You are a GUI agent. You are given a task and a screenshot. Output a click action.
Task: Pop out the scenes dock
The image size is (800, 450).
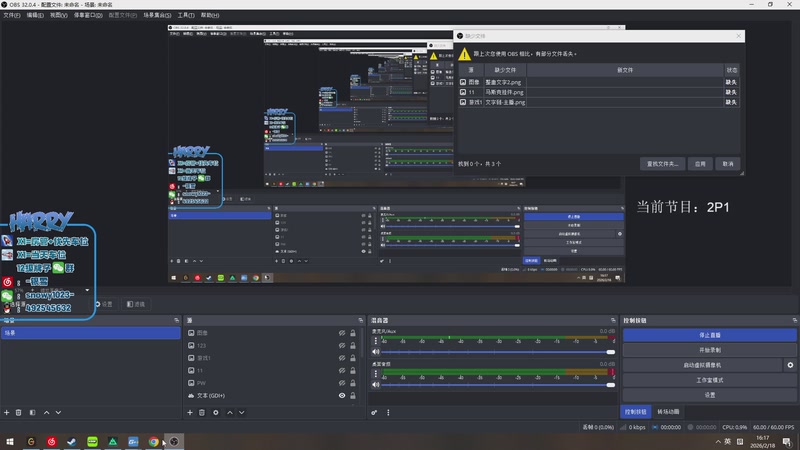pos(177,320)
